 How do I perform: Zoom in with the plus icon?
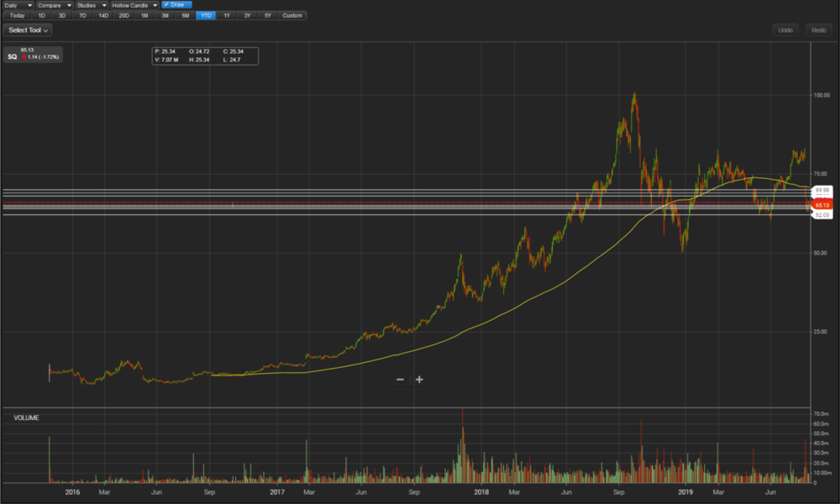[419, 380]
